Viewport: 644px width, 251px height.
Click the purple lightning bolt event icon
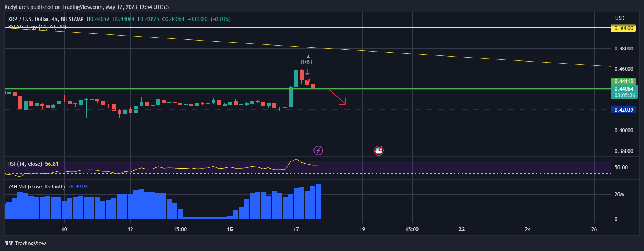tap(318, 151)
